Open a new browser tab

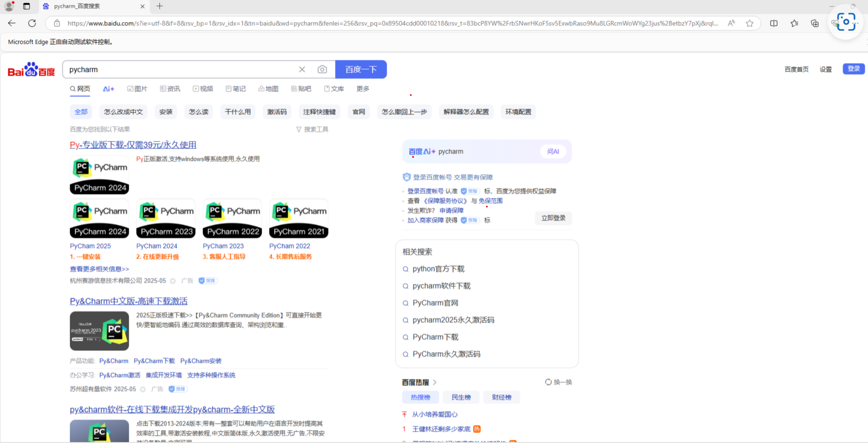pos(160,6)
